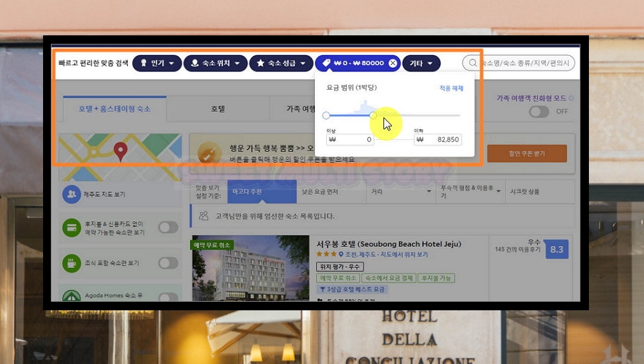Open the 거리 distance sort dropdown
Screen dimensions: 644x364
click(401, 192)
